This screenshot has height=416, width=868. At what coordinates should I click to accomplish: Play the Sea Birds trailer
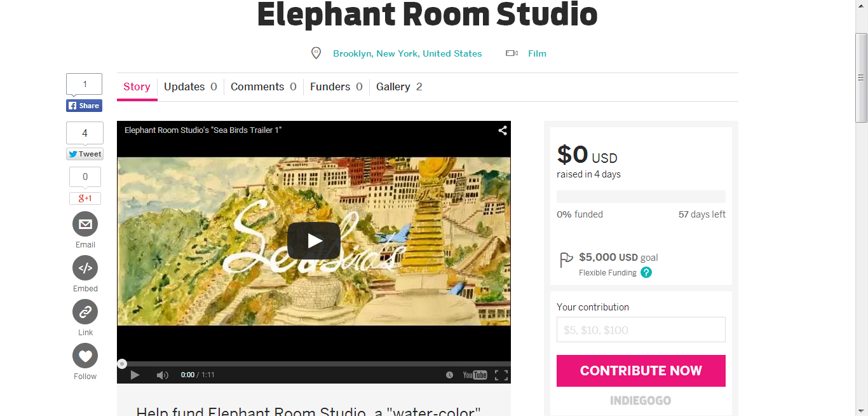tap(314, 241)
